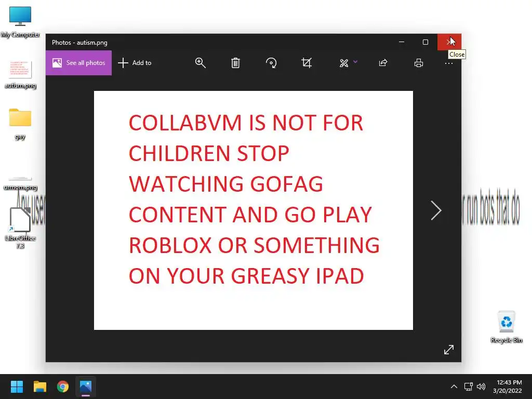Open File Explorer from taskbar

(x=39, y=387)
